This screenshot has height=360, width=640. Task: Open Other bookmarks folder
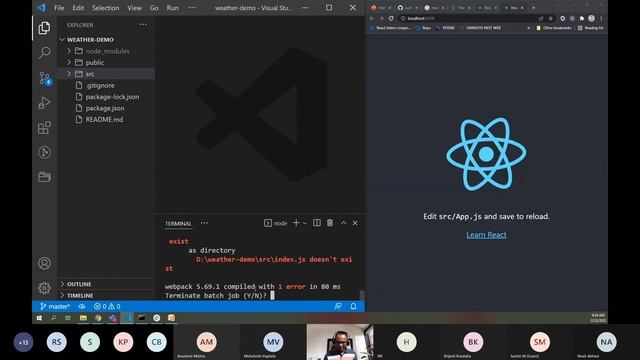coord(553,28)
